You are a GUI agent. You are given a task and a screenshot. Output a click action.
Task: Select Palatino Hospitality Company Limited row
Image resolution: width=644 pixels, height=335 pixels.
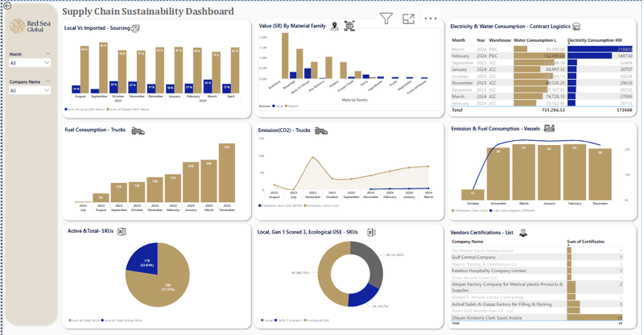pyautogui.click(x=537, y=271)
